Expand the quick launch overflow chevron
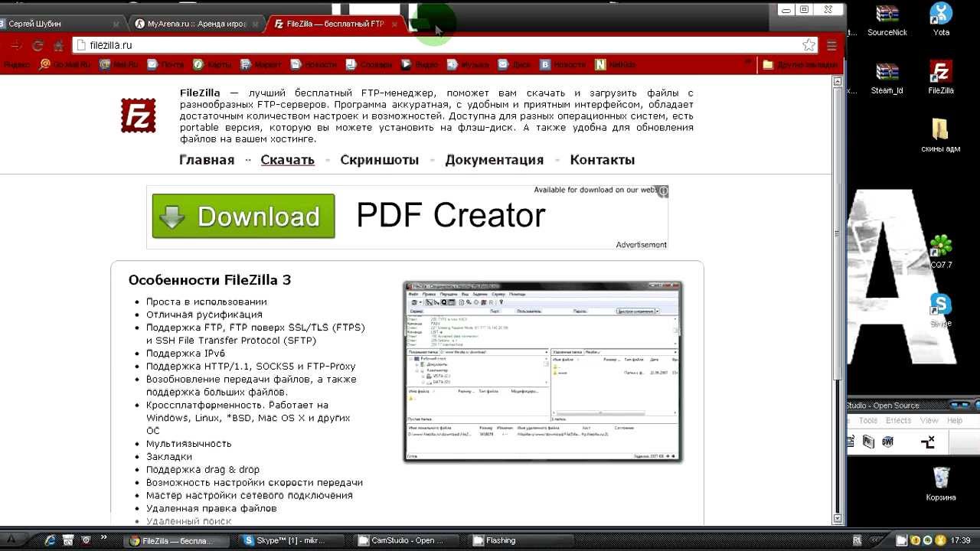Viewport: 980px width, 551px height. pyautogui.click(x=104, y=539)
